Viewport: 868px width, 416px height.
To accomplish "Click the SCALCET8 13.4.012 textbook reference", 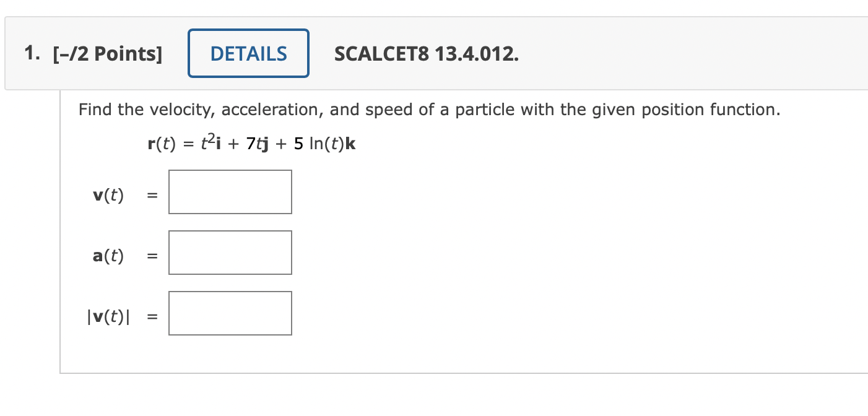I will click(426, 54).
